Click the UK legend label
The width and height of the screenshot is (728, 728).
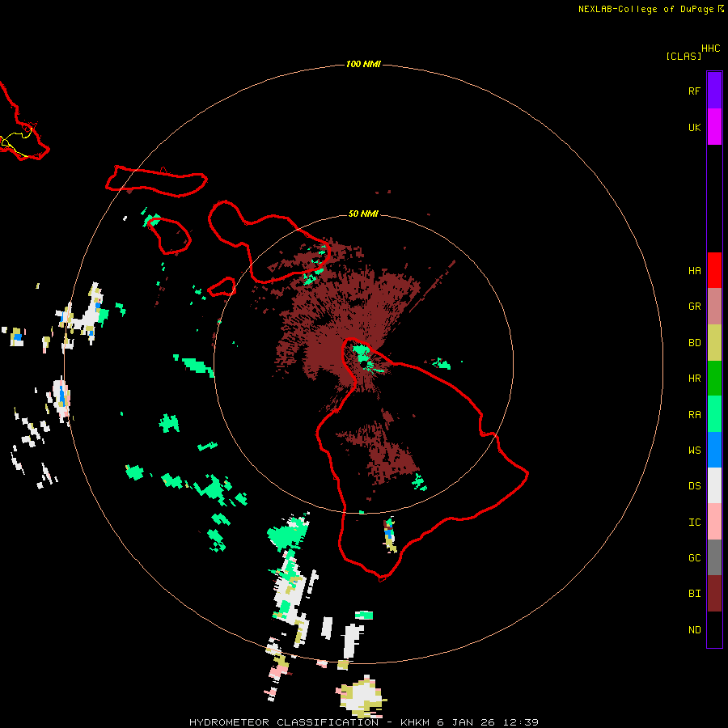(x=694, y=127)
